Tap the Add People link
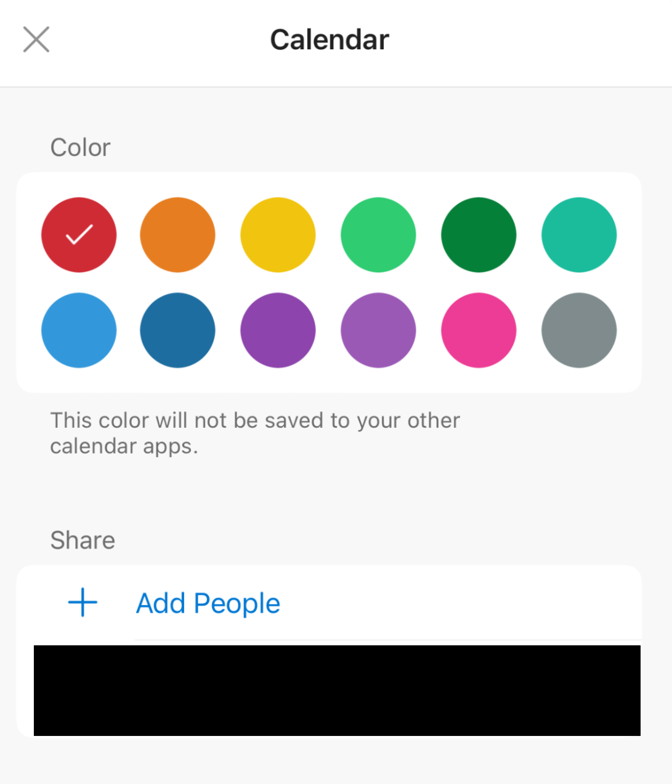The image size is (672, 784). (x=208, y=603)
